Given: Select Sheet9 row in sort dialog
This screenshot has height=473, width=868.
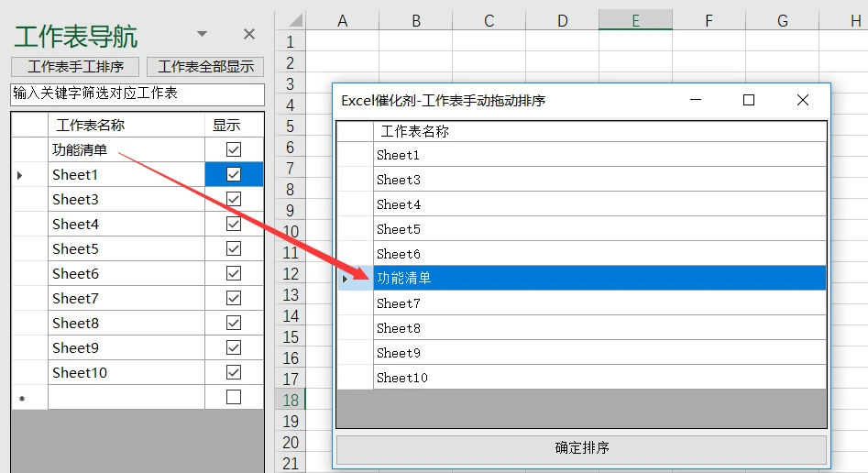Looking at the screenshot, I should [x=599, y=353].
